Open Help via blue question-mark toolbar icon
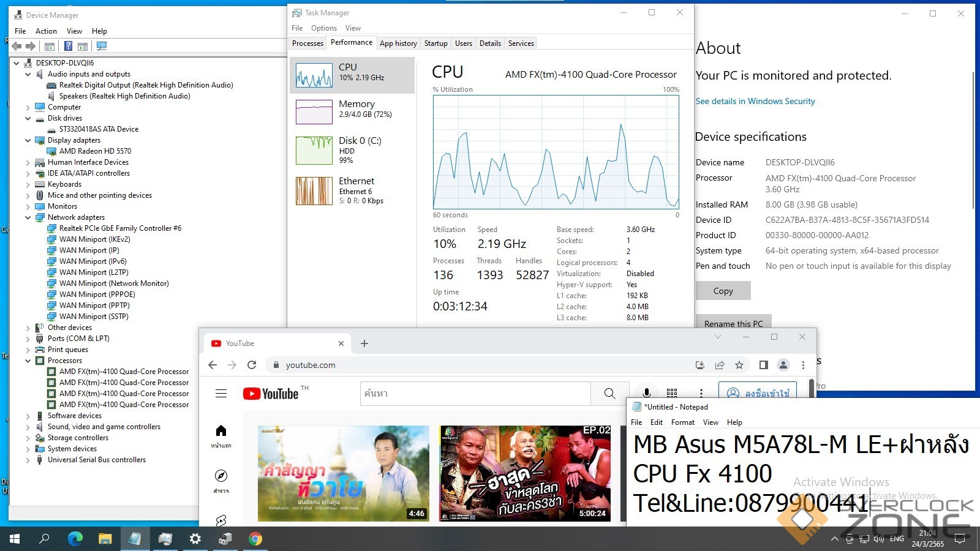The image size is (980, 551). point(68,46)
